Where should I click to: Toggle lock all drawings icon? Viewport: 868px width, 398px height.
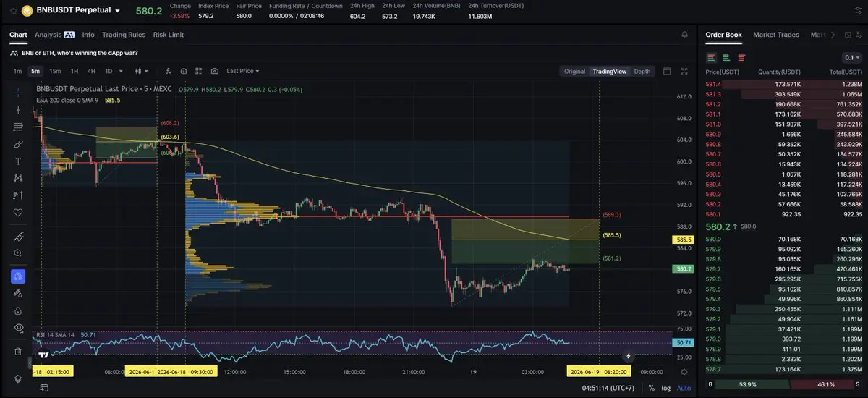pos(18,310)
